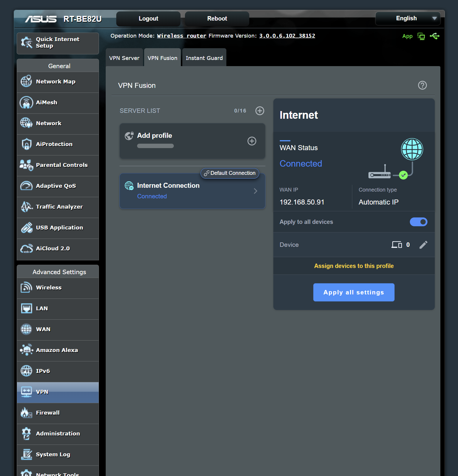
Task: Click the App link in the header
Action: tap(408, 36)
